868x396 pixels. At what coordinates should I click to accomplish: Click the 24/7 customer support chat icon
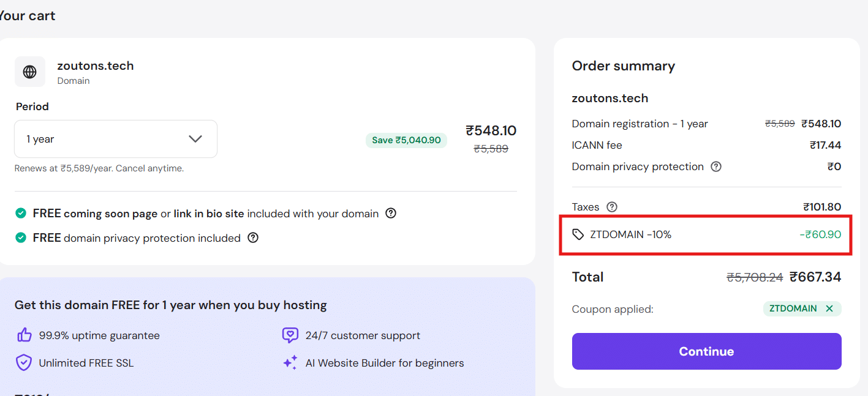point(289,335)
